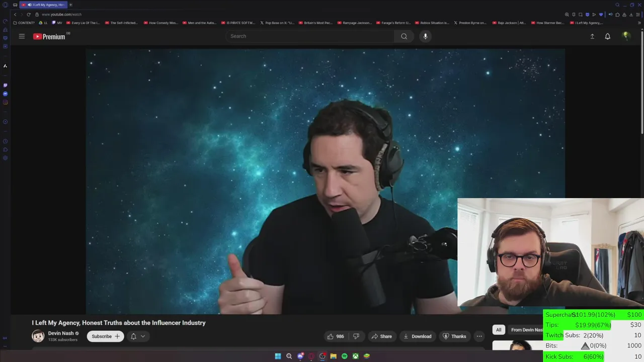Click the video player to pause

[x=325, y=181]
